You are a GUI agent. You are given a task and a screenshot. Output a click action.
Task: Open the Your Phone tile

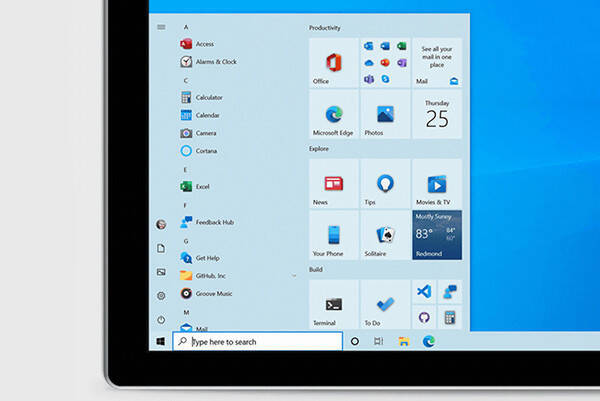coord(334,236)
